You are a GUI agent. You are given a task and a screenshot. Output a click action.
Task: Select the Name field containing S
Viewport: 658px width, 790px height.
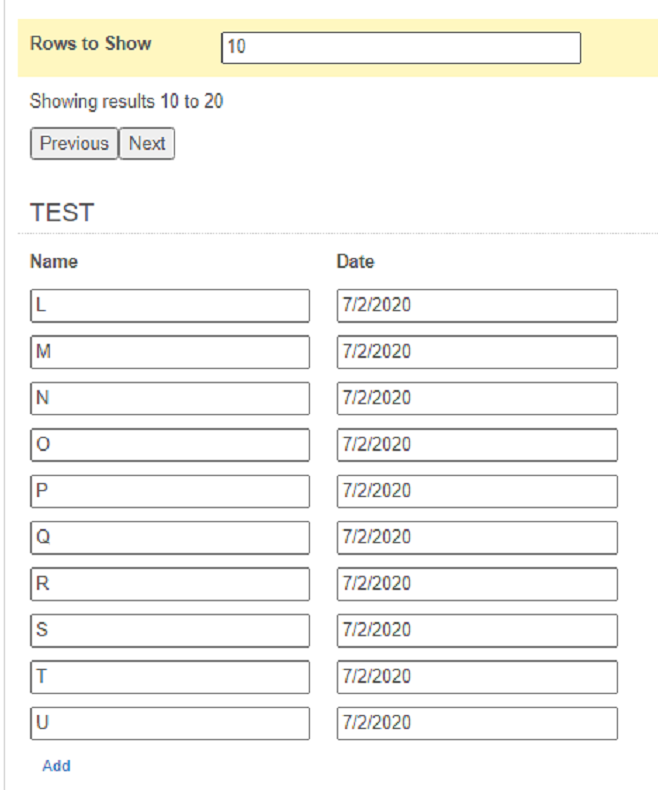click(170, 630)
